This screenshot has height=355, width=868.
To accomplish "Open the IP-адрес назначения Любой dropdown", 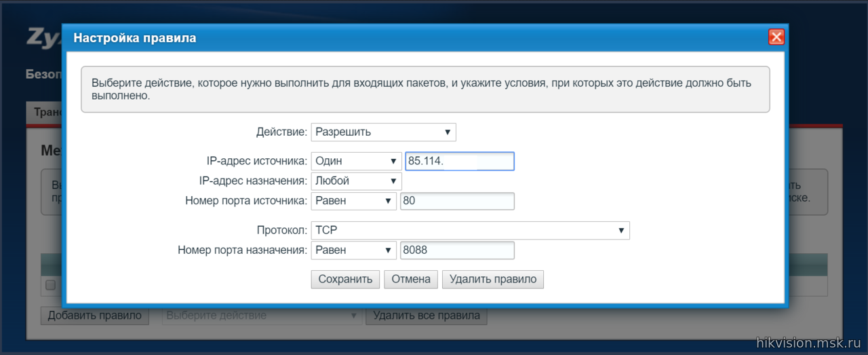I will (356, 181).
